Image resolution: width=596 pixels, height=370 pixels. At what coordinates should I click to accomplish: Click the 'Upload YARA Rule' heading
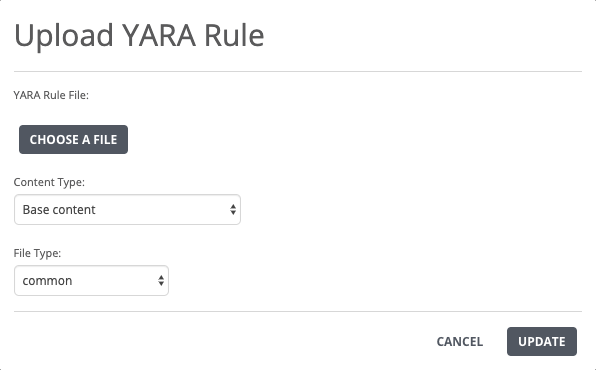139,35
